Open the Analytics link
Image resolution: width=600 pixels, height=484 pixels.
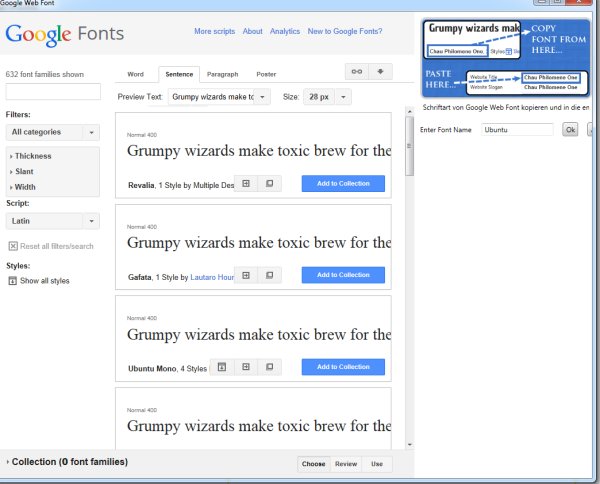tap(285, 31)
